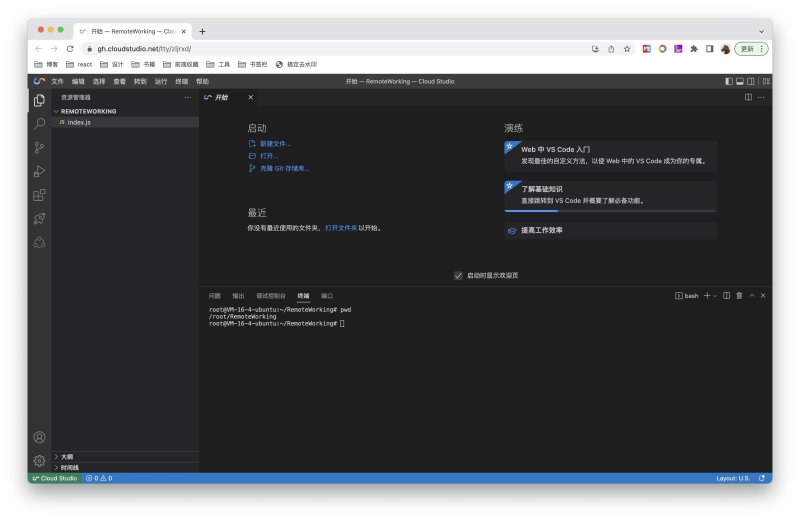Close the 开始 welcome tab
The width and height of the screenshot is (800, 520).
pyautogui.click(x=251, y=97)
